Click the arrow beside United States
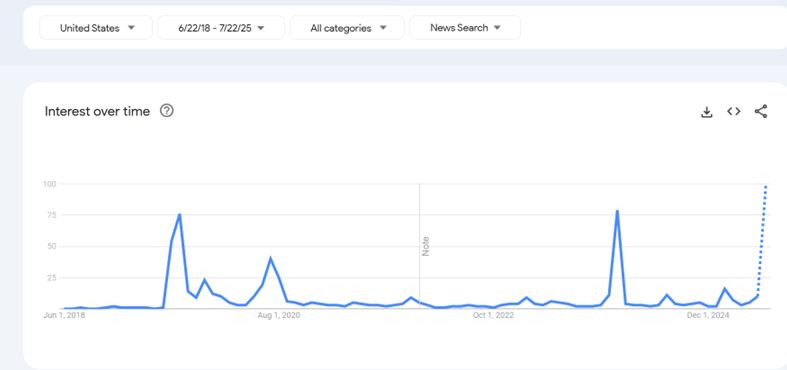This screenshot has width=787, height=370. [x=131, y=28]
